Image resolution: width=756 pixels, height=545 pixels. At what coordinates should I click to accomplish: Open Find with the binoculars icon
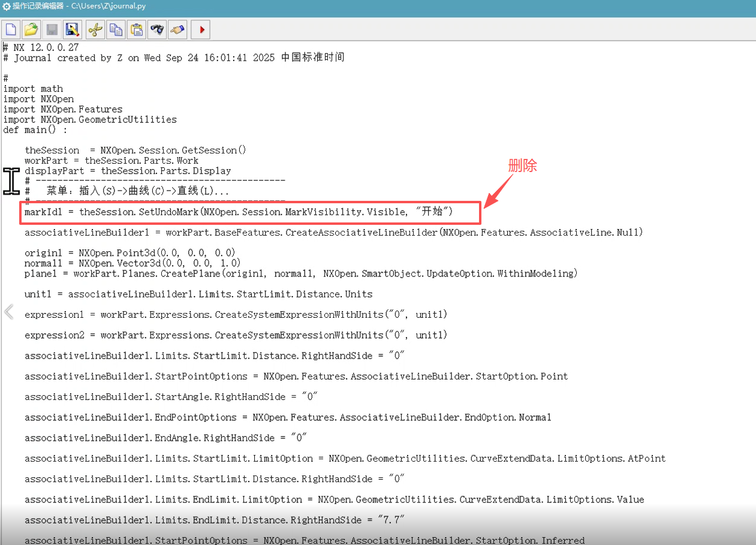156,29
